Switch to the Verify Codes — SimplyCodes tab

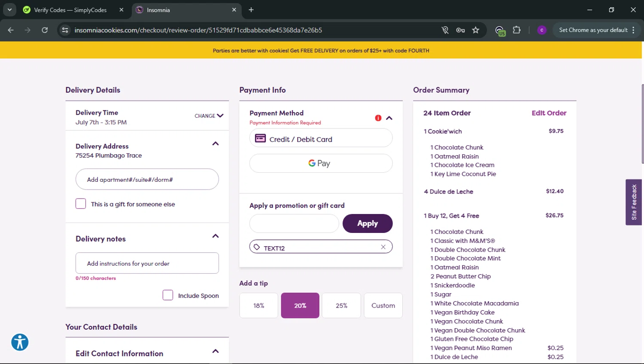click(70, 10)
